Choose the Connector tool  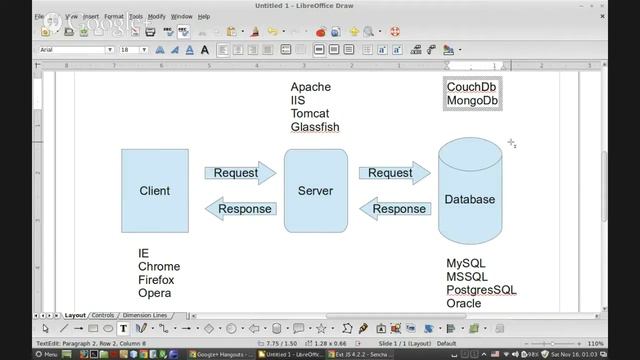(x=164, y=329)
